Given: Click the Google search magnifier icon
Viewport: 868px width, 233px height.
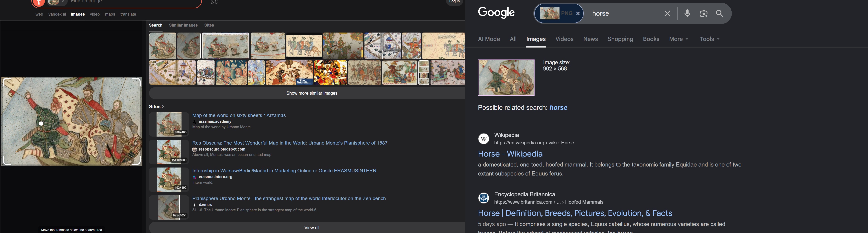Looking at the screenshot, I should coord(719,13).
